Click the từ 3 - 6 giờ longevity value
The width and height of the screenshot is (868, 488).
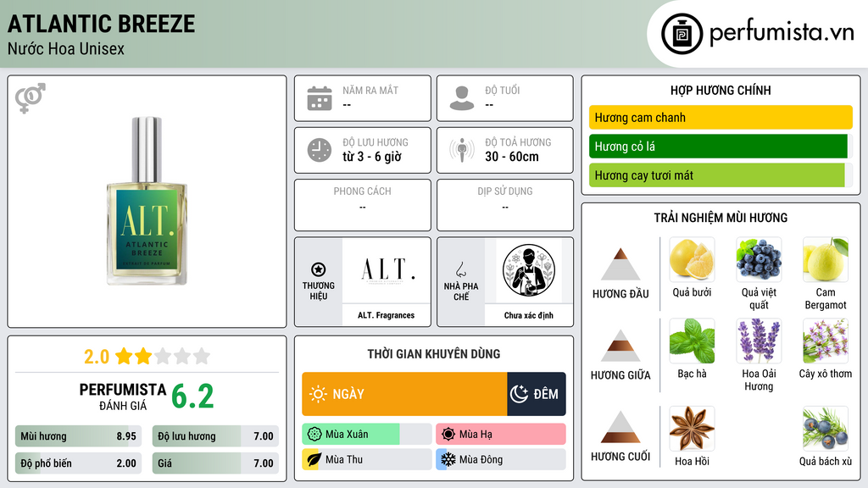pos(372,157)
